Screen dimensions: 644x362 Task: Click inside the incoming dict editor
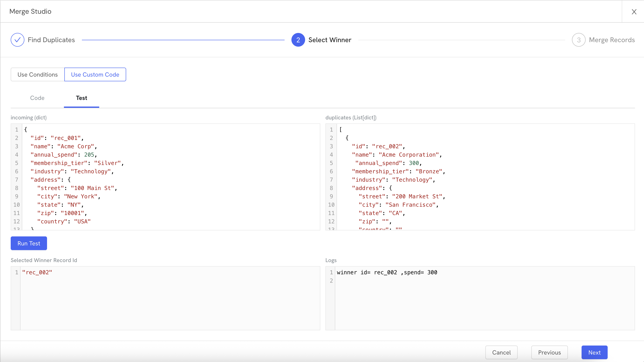[x=165, y=177]
